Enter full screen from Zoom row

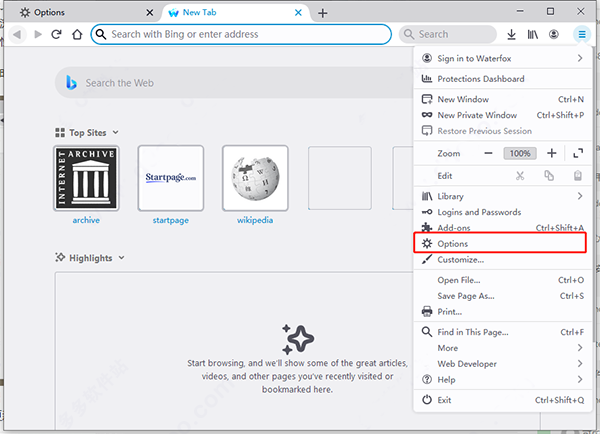(578, 153)
